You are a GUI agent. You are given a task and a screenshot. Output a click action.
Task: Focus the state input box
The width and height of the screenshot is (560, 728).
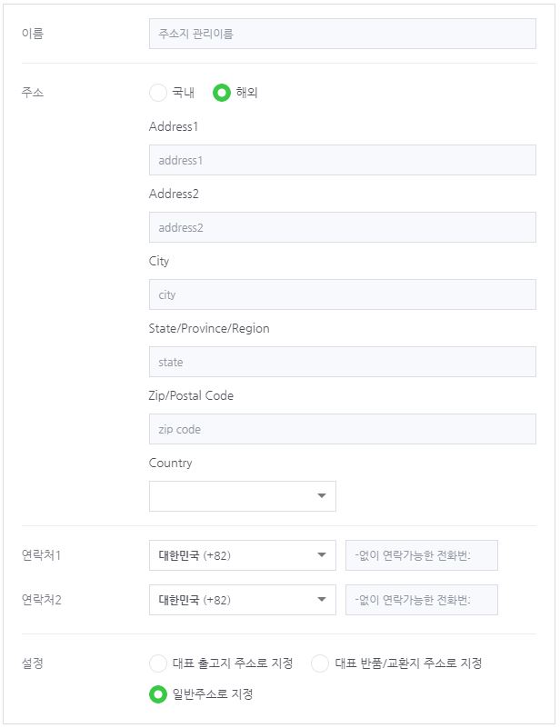point(343,362)
